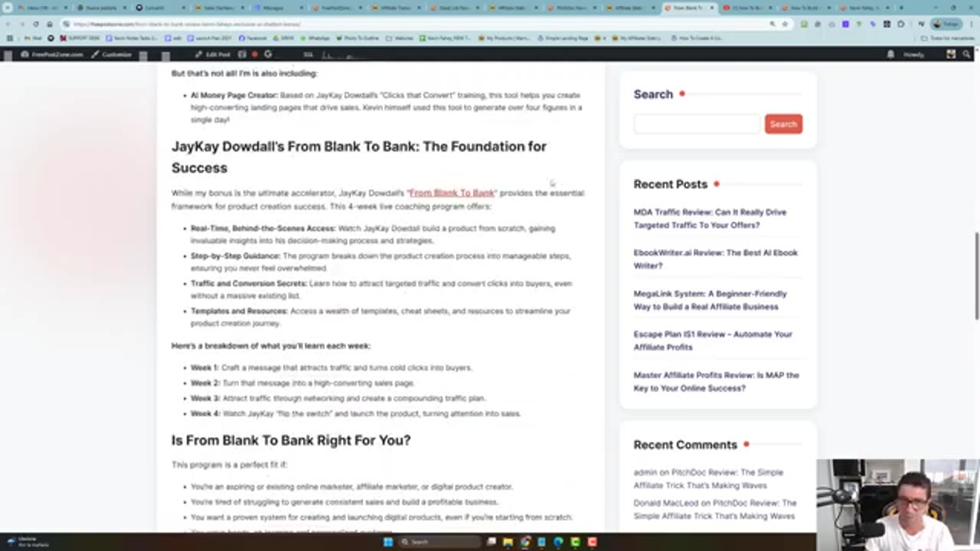The image size is (980, 551).
Task: Open File Explorer from the taskbar
Action: pyautogui.click(x=508, y=542)
